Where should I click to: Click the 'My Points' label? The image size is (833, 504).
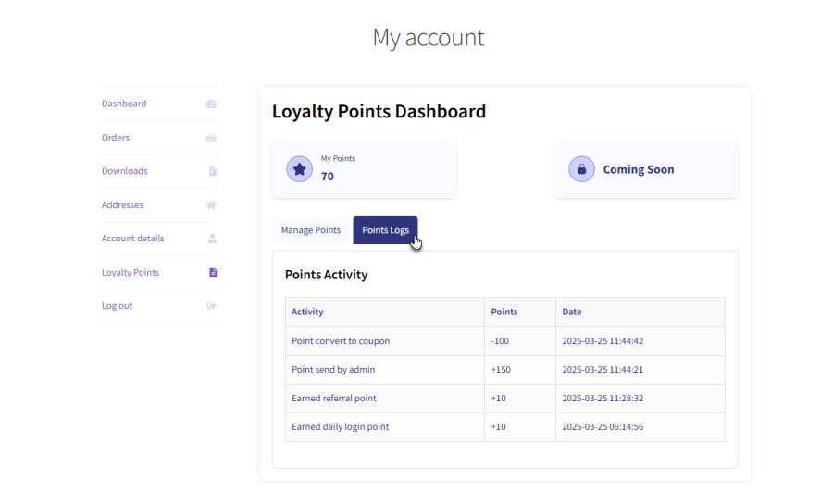click(338, 159)
